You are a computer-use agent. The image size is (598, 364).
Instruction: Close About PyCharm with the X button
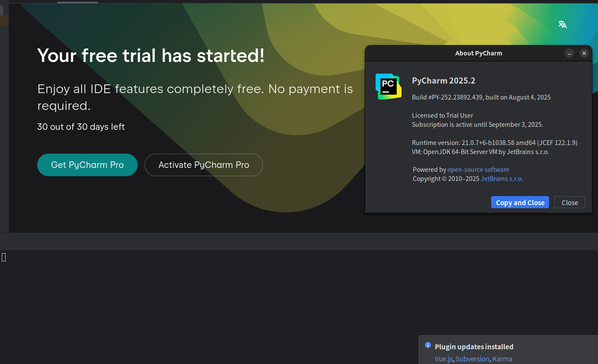pyautogui.click(x=584, y=53)
